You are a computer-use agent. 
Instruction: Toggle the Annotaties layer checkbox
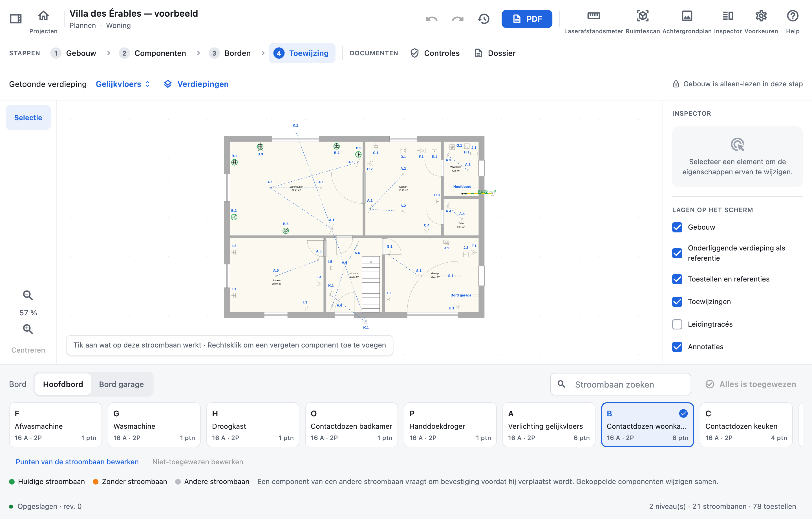(677, 347)
